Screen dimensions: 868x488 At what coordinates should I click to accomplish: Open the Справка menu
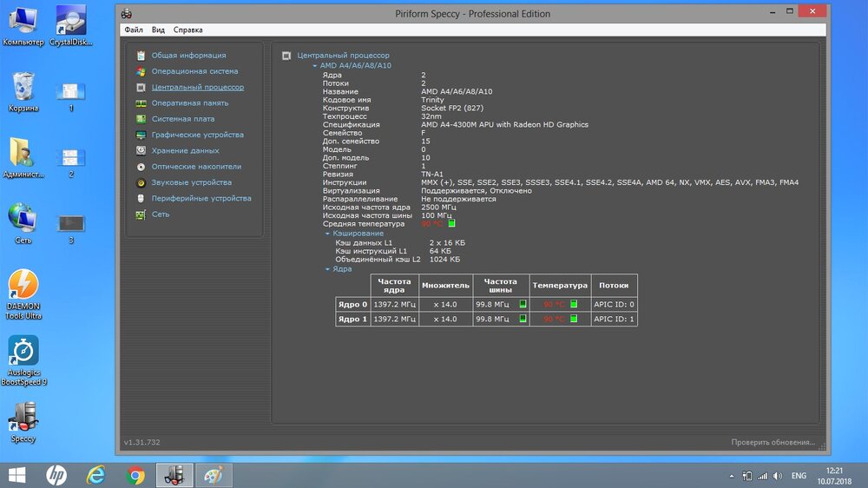click(x=187, y=30)
